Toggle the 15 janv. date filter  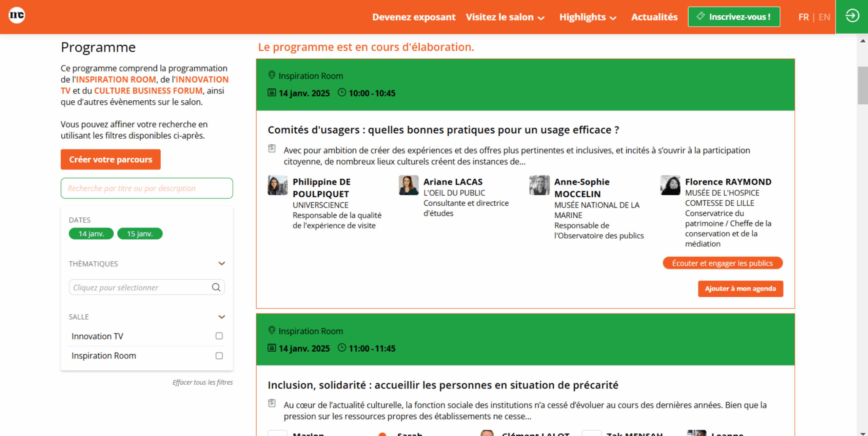click(140, 234)
